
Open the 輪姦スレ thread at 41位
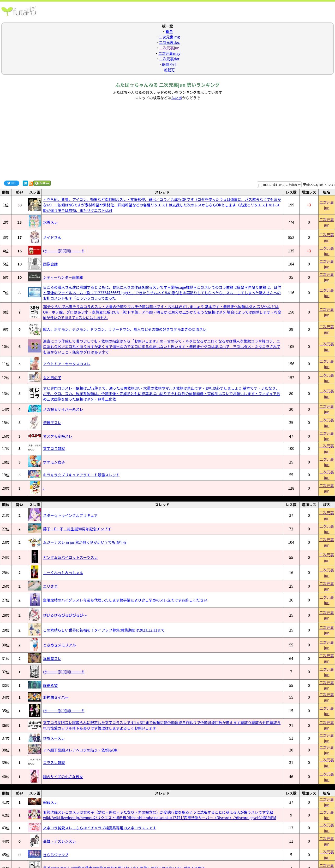(x=50, y=803)
